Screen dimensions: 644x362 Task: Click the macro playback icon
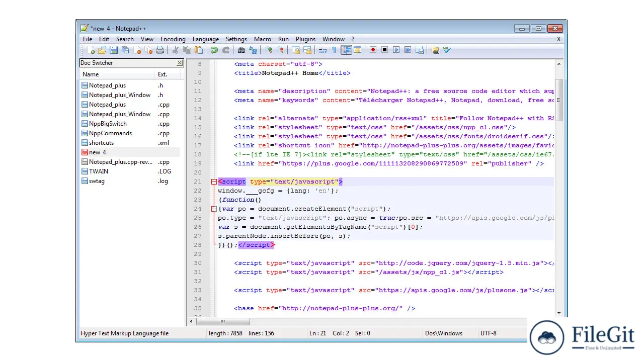(396, 50)
